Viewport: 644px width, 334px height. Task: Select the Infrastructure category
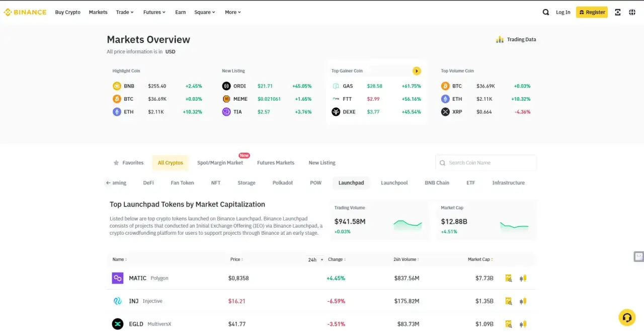508,183
